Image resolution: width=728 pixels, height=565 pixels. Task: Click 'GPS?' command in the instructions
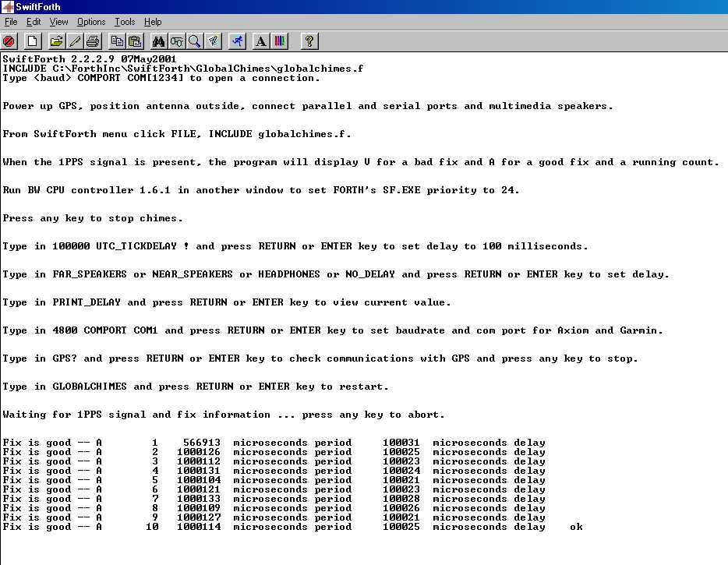point(65,358)
